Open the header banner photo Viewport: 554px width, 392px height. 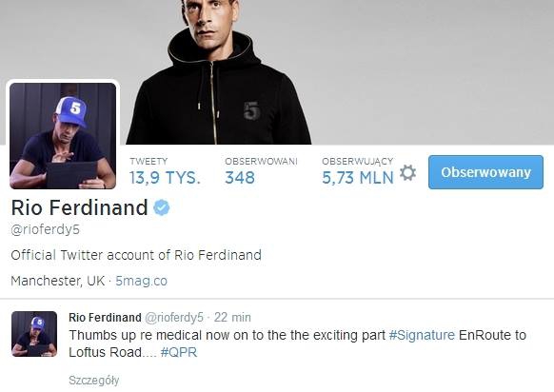point(277,72)
